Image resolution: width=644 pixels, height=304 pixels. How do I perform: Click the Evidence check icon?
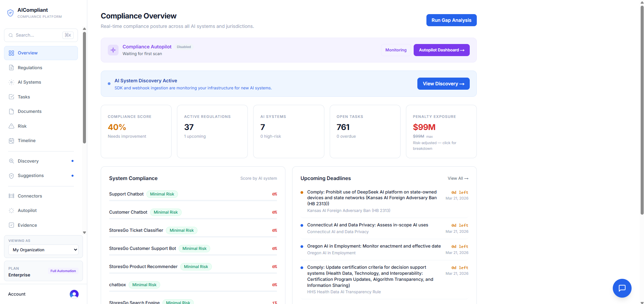pos(11,225)
